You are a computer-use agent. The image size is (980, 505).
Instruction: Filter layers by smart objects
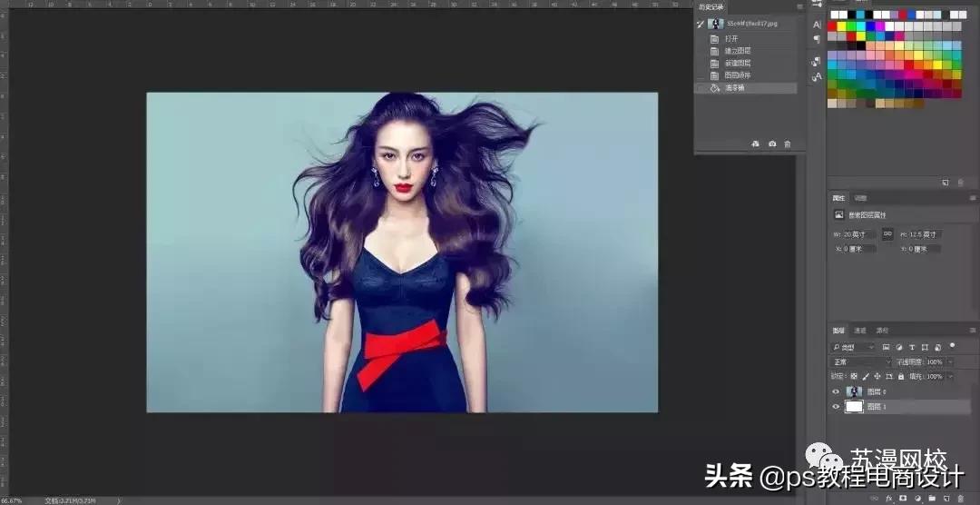(938, 347)
